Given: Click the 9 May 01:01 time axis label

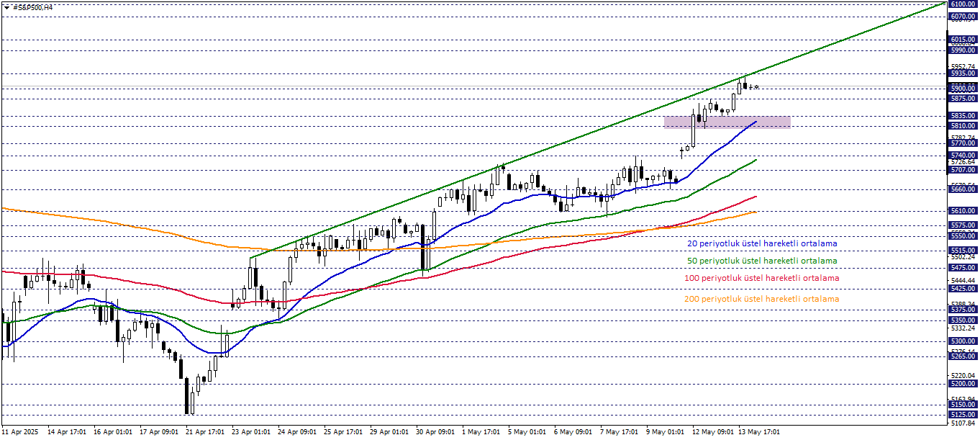Looking at the screenshot, I should (x=666, y=432).
